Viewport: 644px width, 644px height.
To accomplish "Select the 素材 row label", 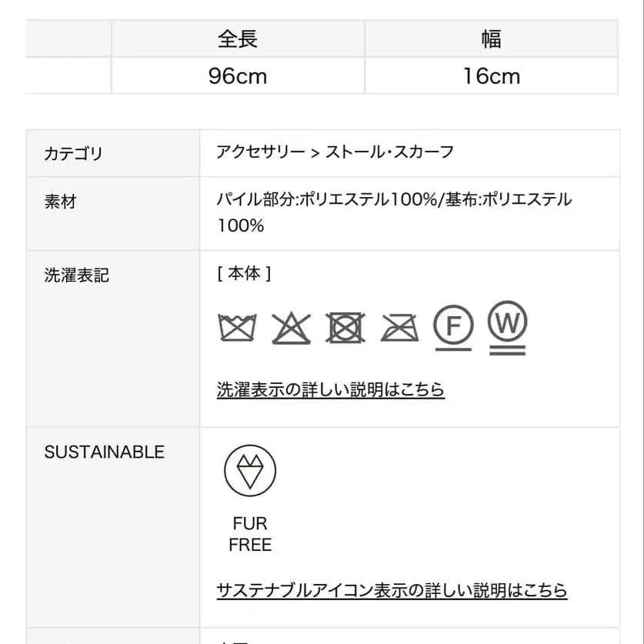I will coord(61,202).
